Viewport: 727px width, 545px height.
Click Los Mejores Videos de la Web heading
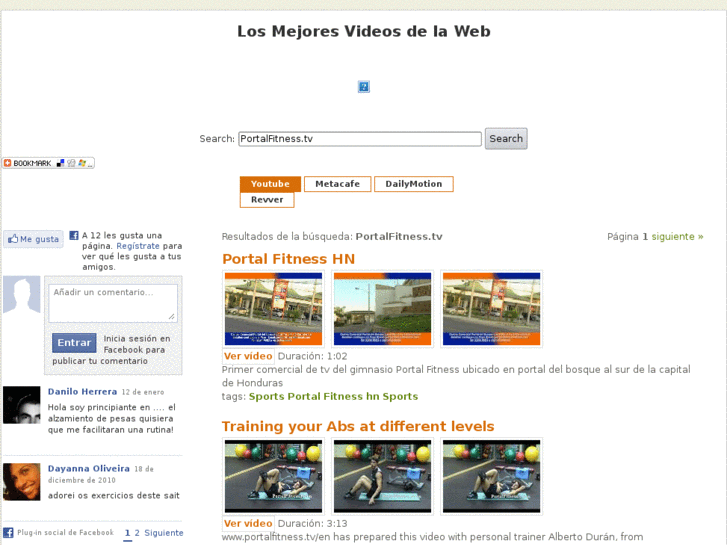(364, 31)
